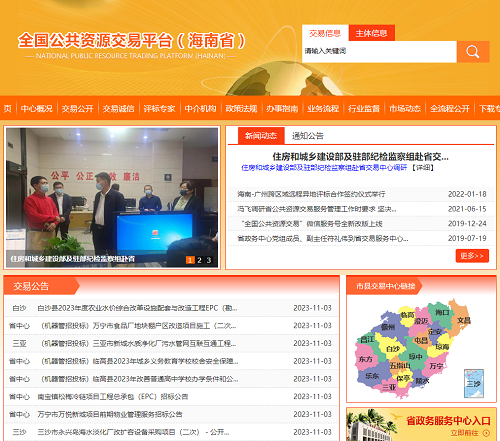500x441 pixels.
Task: Click the 三沙 inset map thumbnail
Action: (x=474, y=383)
